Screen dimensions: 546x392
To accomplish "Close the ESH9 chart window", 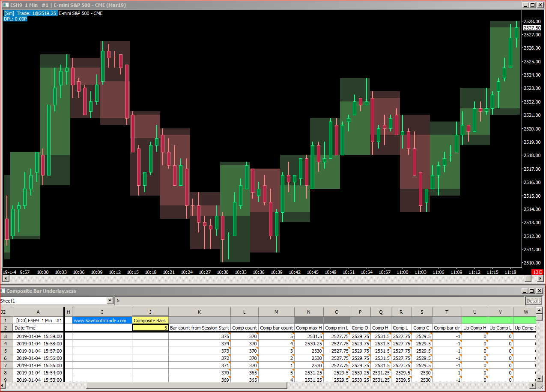I will tap(540, 5).
